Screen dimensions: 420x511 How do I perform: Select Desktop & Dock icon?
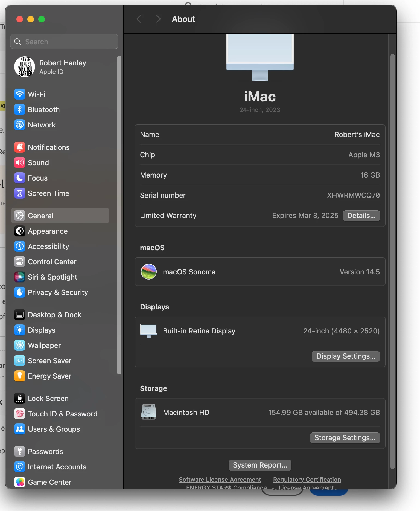pyautogui.click(x=20, y=315)
